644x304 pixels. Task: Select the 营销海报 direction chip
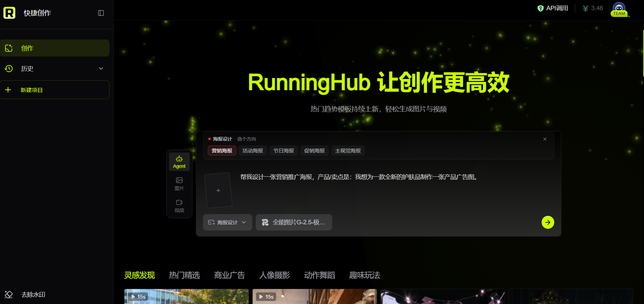222,150
